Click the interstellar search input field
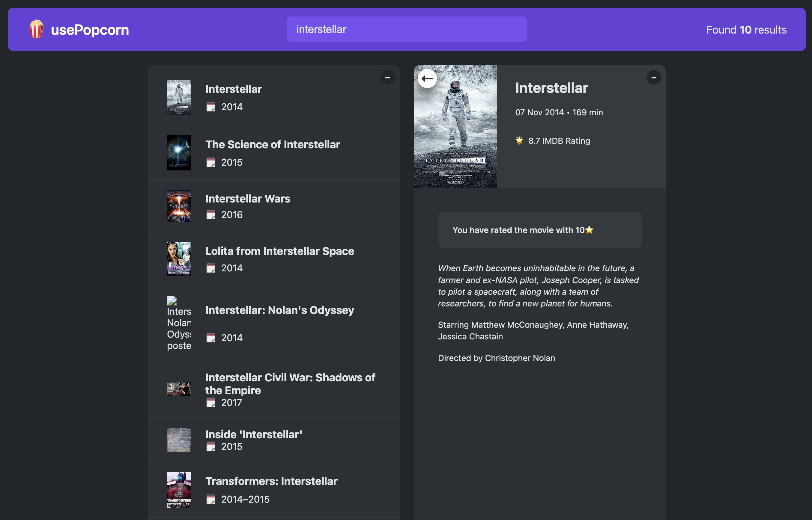Image resolution: width=812 pixels, height=520 pixels. (406, 29)
